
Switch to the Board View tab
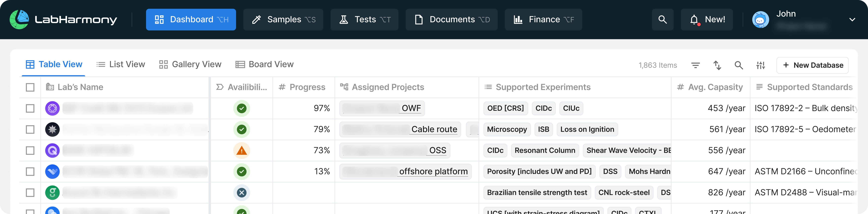coord(265,64)
